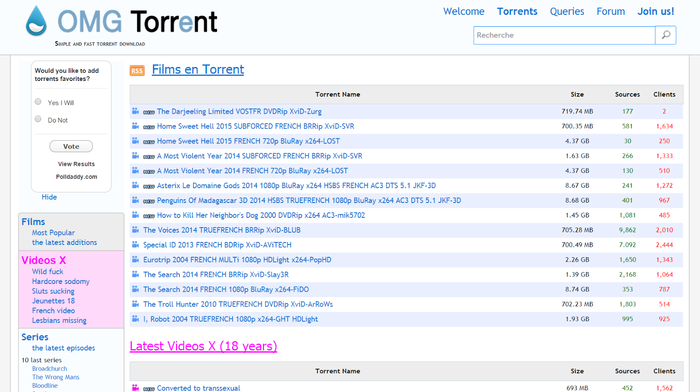700x392 pixels.
Task: Click film icon beside Asterix Le Domaine Gods
Action: [135, 185]
